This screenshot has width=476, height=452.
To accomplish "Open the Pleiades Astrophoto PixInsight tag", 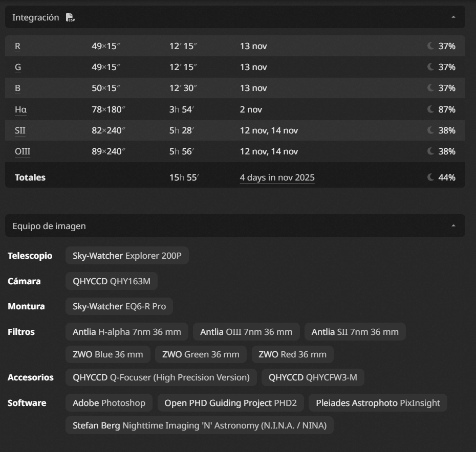I will click(x=378, y=402).
